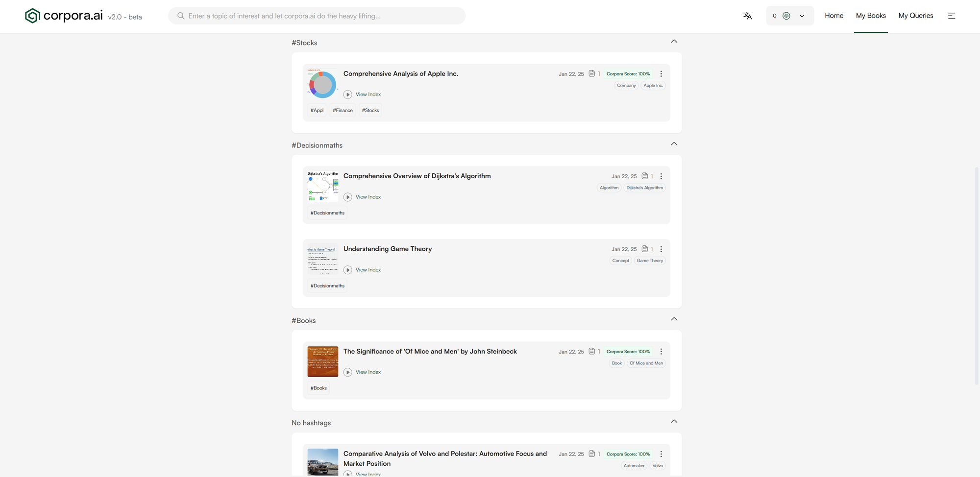This screenshot has width=980, height=477.
Task: Click play icon for Of Mice and Men index
Action: [348, 372]
